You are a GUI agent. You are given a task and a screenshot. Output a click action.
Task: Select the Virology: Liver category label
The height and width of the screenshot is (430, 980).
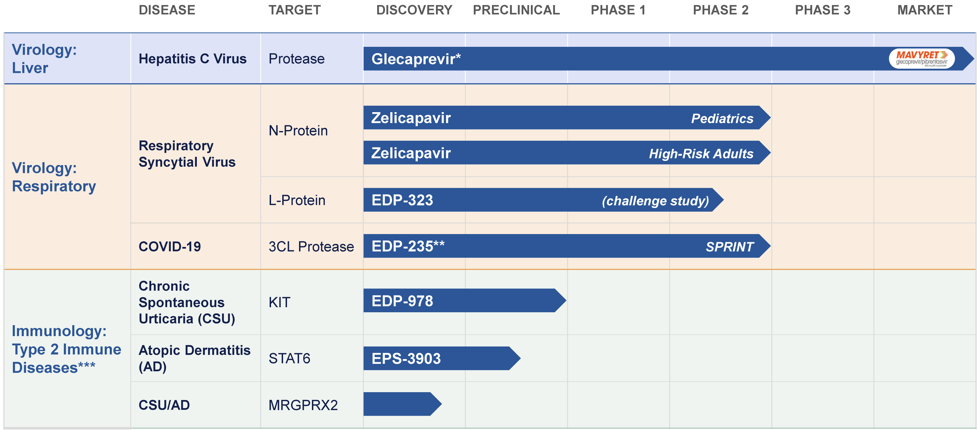44,59
